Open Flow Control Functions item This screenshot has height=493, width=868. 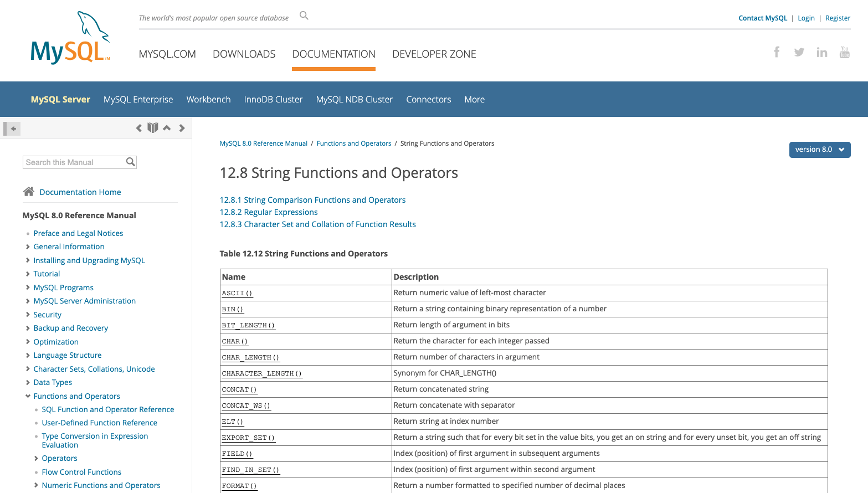(81, 472)
